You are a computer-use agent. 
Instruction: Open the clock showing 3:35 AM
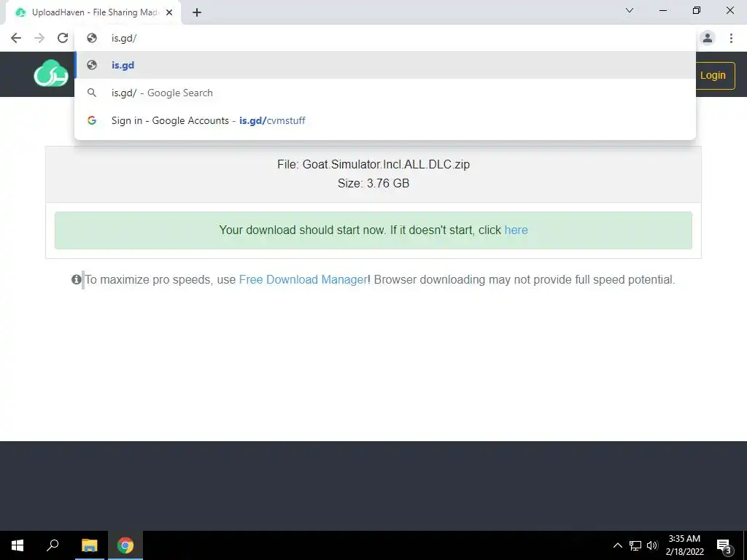(x=684, y=545)
